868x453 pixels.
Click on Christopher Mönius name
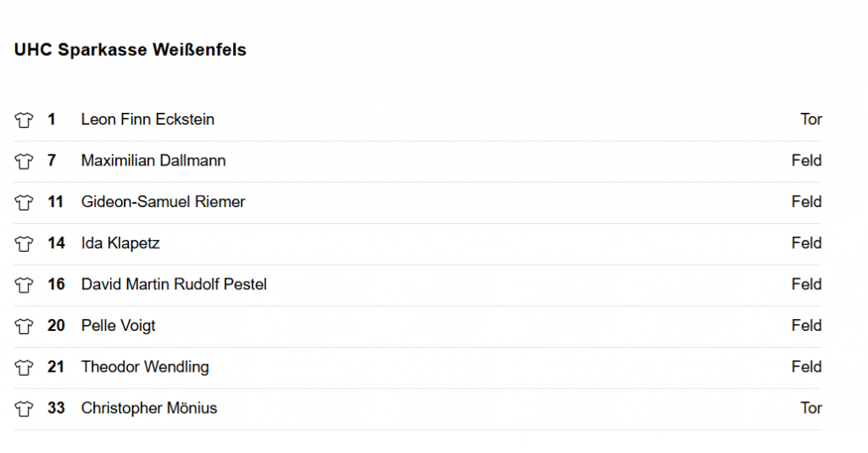[149, 408]
